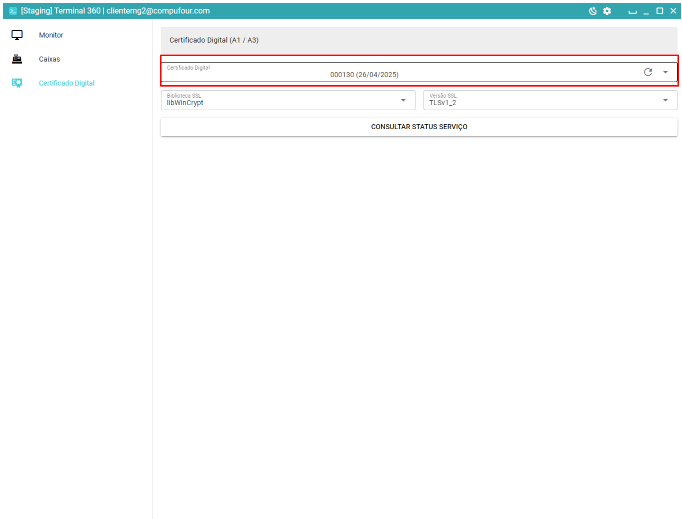Expand the Certificado Digital dropdown arrow
The width and height of the screenshot is (682, 519).
tap(665, 72)
